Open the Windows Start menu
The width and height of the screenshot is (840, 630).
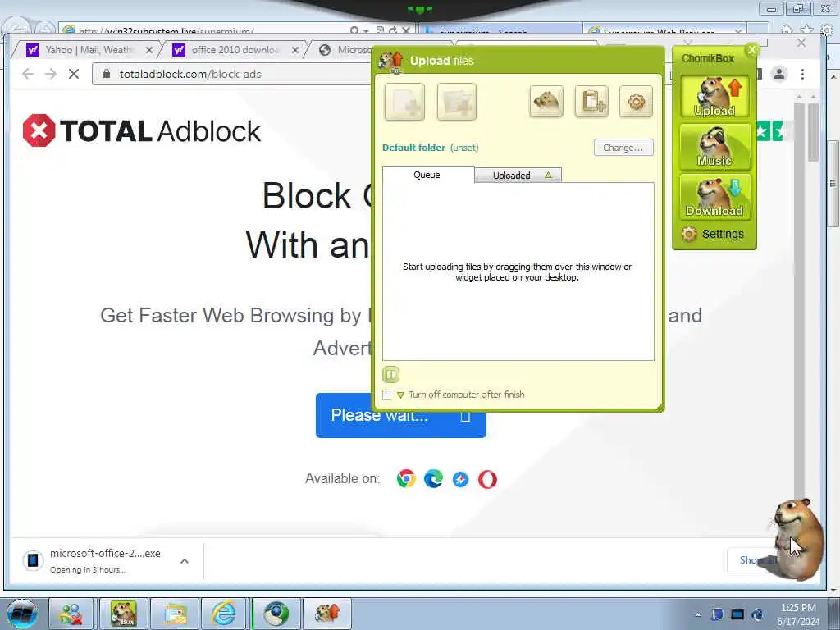tap(22, 614)
